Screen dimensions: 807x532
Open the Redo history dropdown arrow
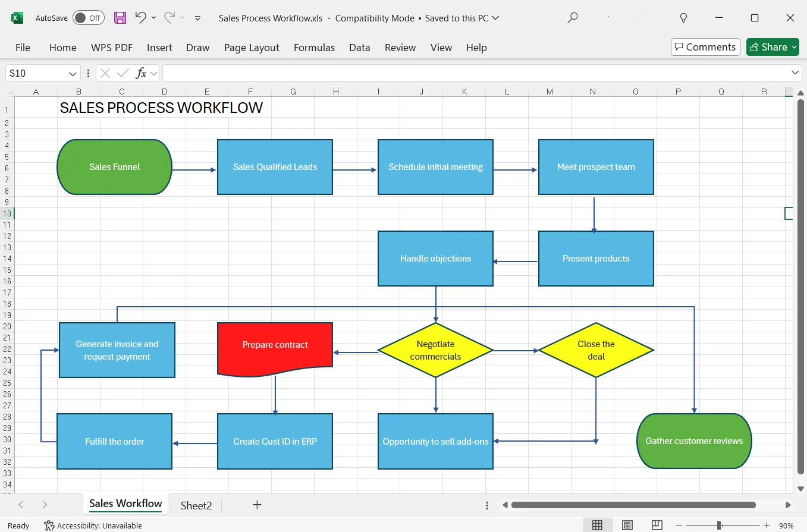(x=182, y=18)
